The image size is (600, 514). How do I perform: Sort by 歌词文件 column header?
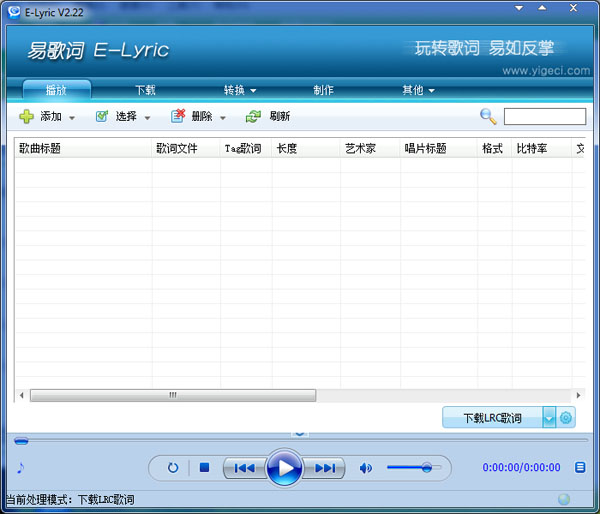186,148
